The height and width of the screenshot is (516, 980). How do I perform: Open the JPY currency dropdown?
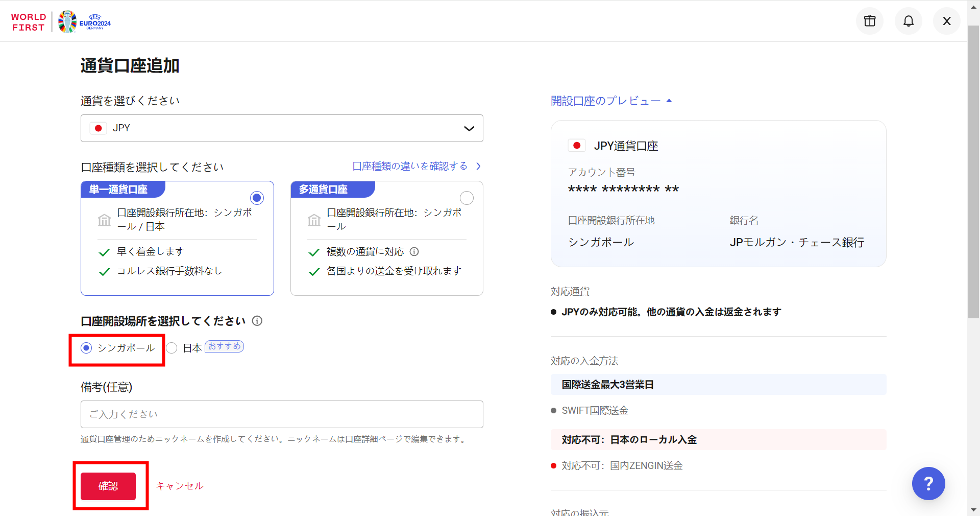282,128
